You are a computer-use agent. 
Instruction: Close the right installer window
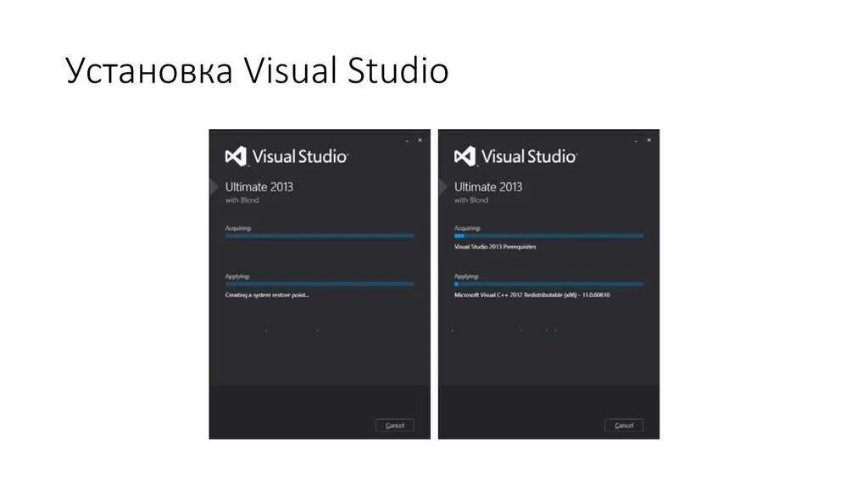649,139
